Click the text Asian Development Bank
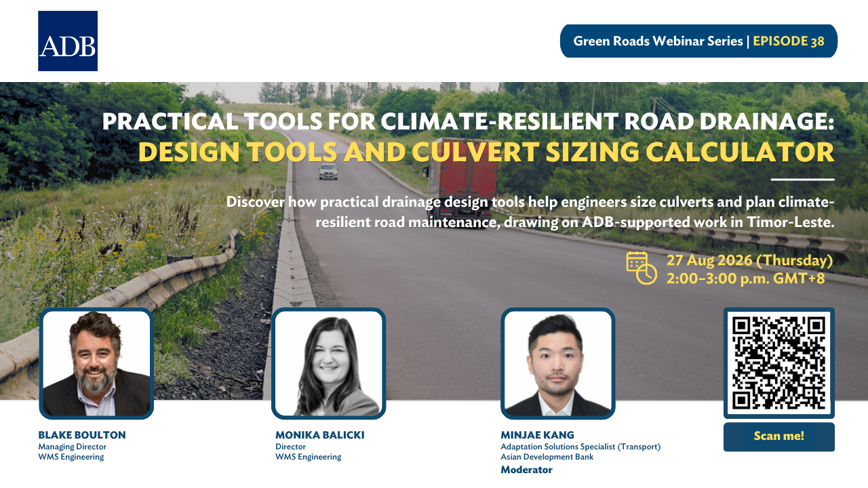 [x=547, y=457]
